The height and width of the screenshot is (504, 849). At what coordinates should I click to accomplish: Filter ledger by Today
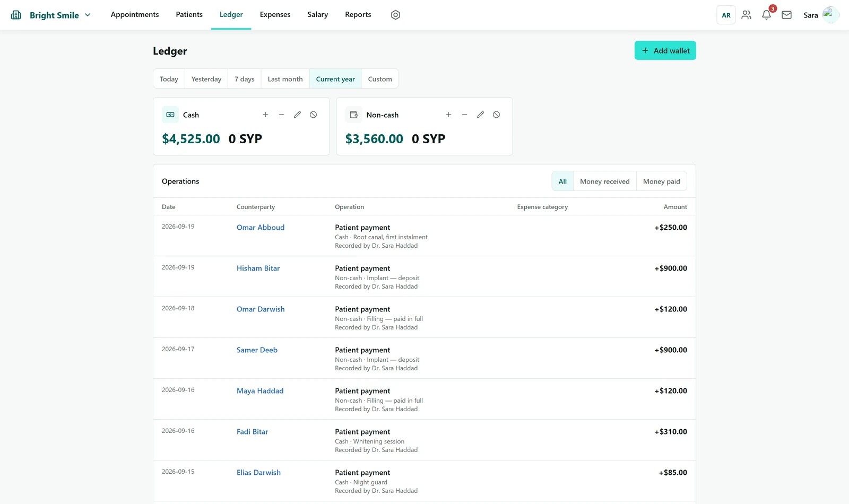point(169,79)
